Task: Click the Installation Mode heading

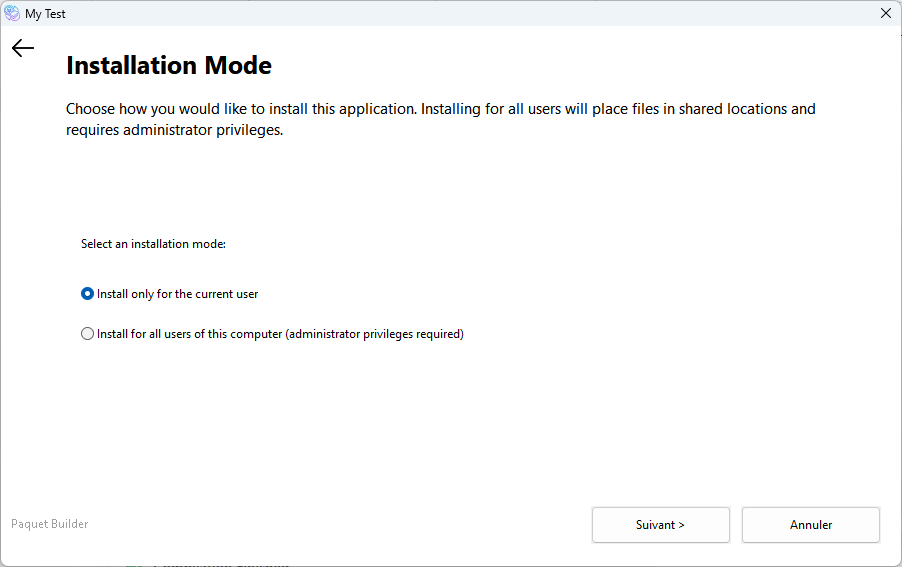Action: point(169,66)
